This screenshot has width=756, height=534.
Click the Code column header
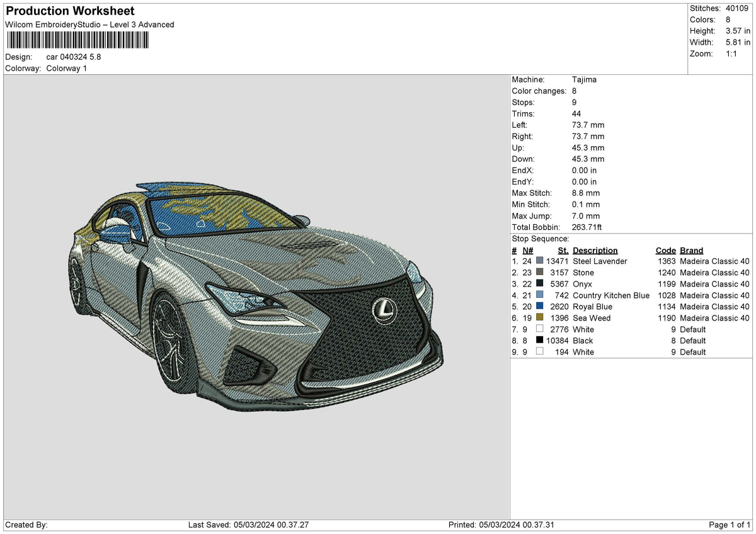[665, 250]
